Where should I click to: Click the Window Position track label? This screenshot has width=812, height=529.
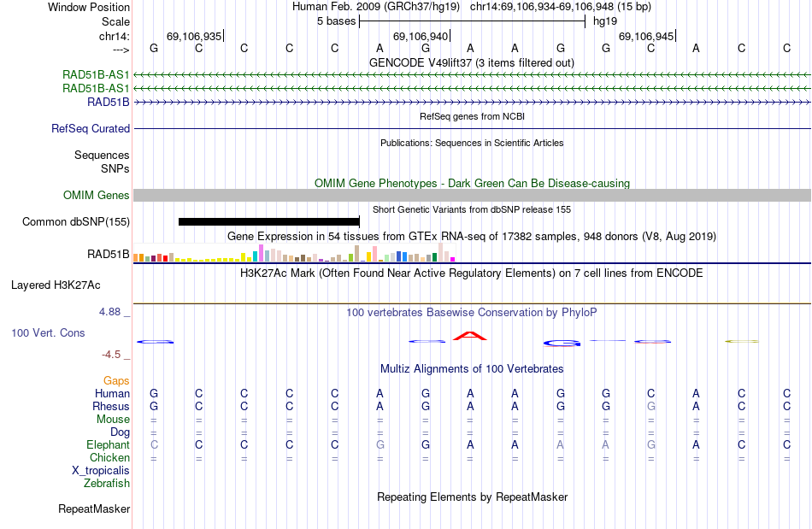pos(89,7)
